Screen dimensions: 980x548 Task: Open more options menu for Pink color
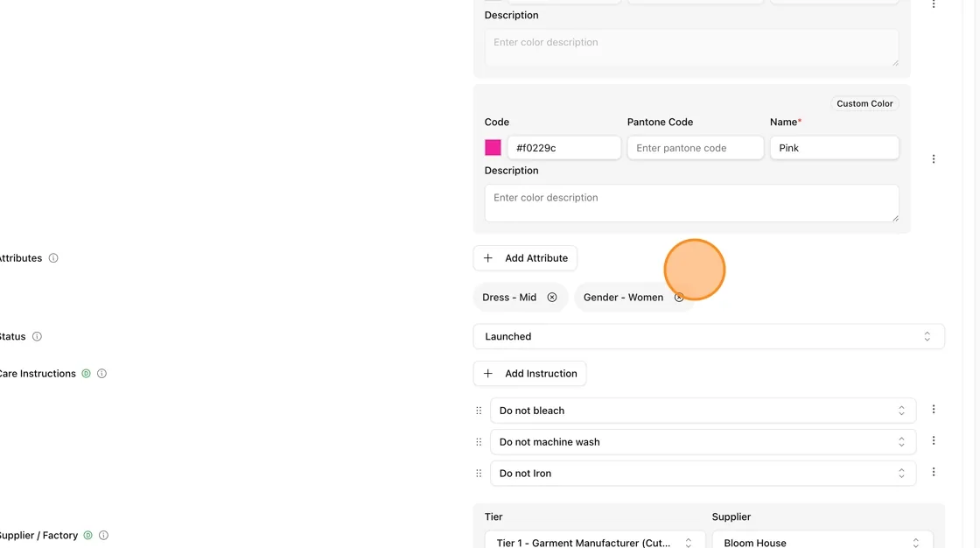coord(934,159)
